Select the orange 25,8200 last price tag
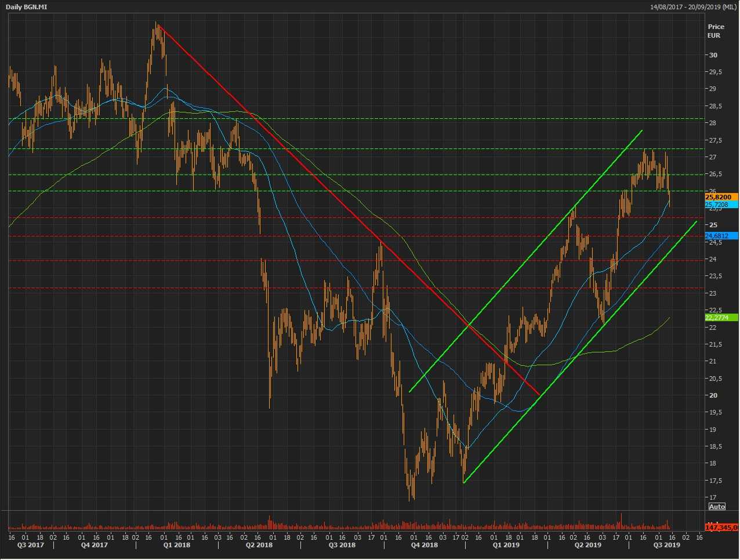 coord(721,197)
